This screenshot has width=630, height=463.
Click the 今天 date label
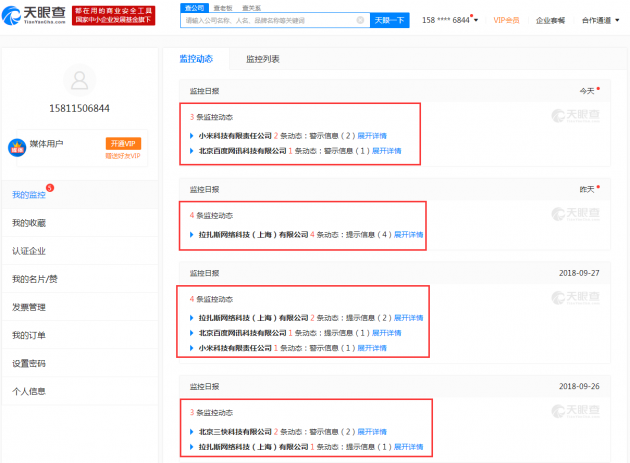587,91
